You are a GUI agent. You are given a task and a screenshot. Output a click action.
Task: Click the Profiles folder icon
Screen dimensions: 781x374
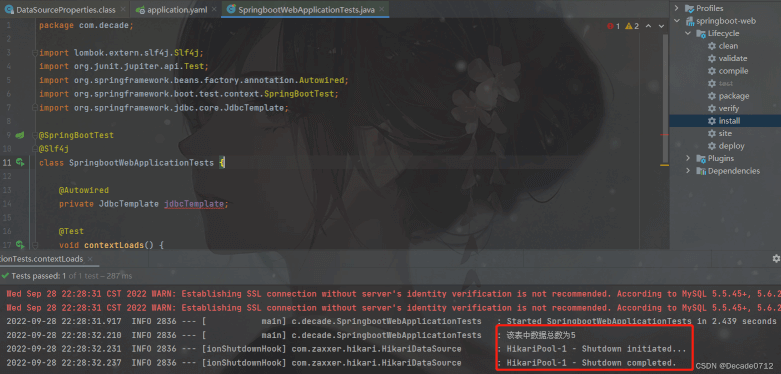(x=689, y=8)
